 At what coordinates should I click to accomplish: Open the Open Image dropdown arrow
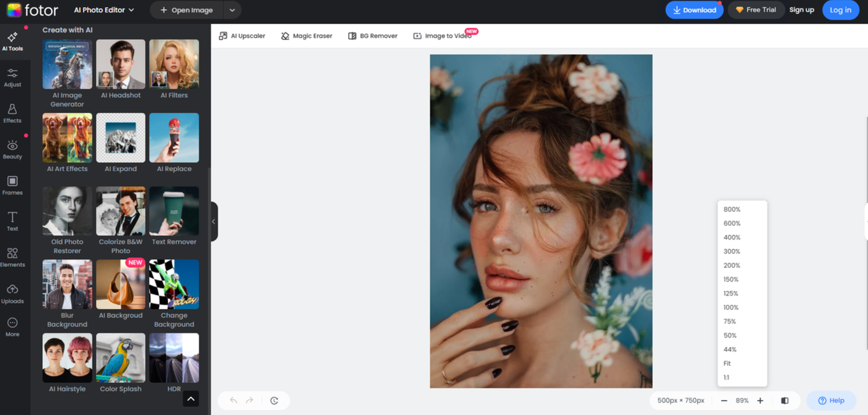tap(232, 10)
